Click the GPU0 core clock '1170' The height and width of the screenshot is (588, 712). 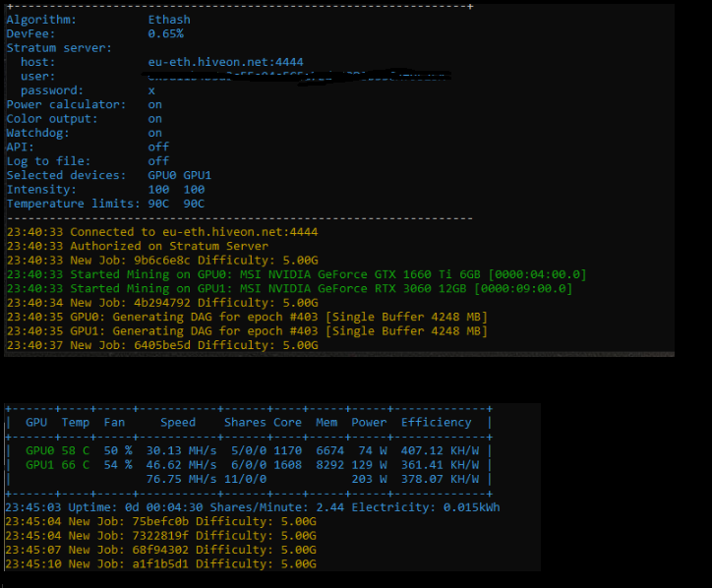coord(287,451)
